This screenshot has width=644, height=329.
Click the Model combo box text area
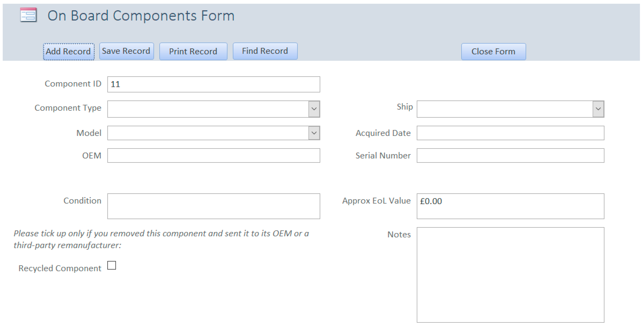tap(207, 133)
